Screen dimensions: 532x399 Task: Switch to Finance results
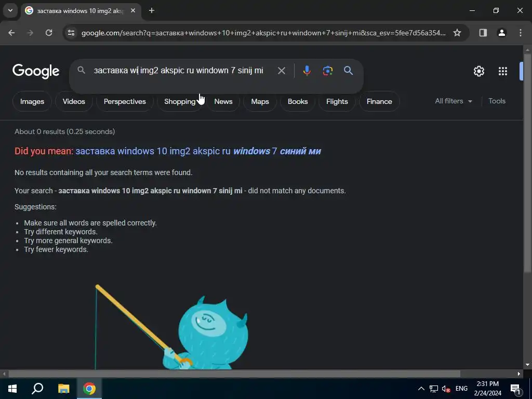click(379, 101)
